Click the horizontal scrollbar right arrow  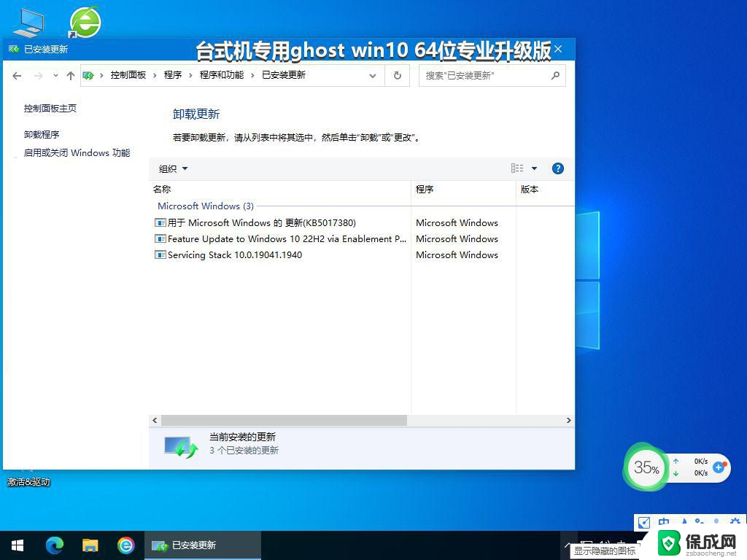pyautogui.click(x=568, y=421)
